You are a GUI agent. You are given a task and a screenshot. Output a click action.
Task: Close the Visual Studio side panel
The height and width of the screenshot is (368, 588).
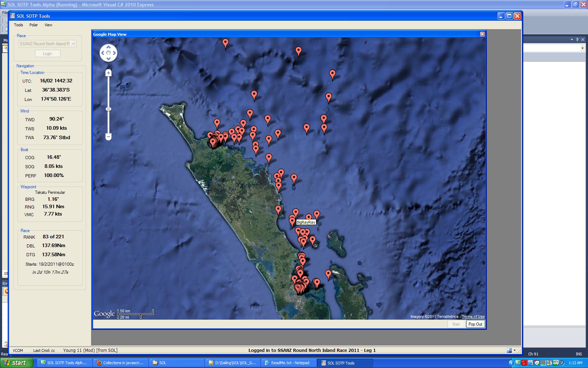tap(583, 40)
